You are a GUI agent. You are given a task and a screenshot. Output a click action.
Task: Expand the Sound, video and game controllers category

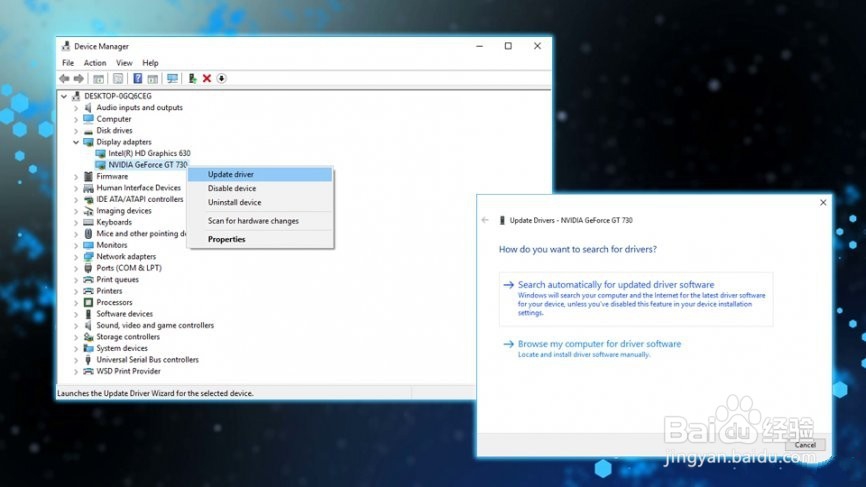(76, 326)
